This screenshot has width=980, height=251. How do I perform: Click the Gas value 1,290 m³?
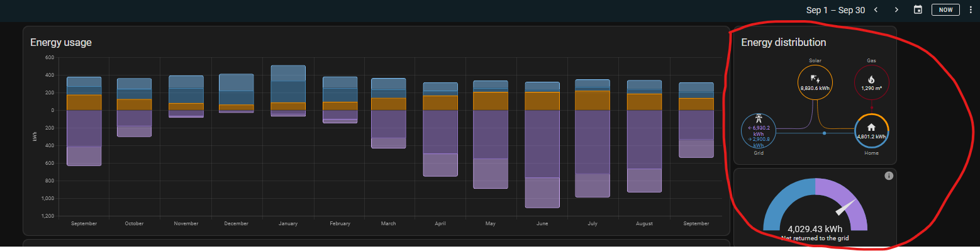(x=871, y=89)
